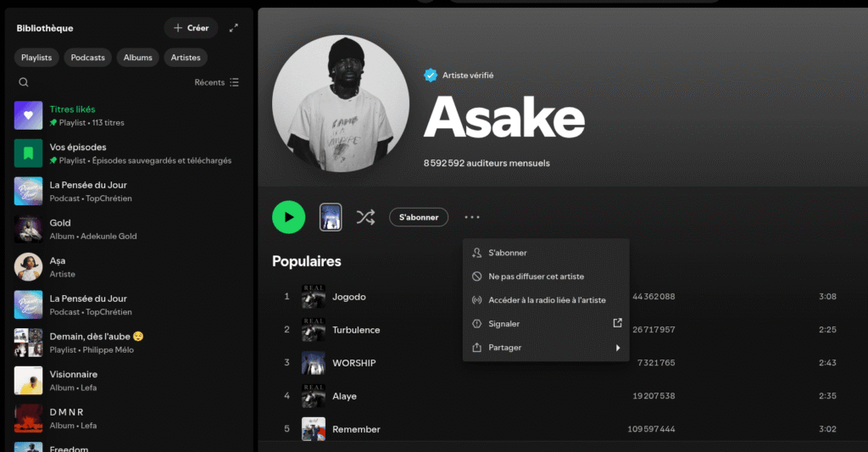Click the S'abonner pill button
This screenshot has height=452, width=868.
419,217
